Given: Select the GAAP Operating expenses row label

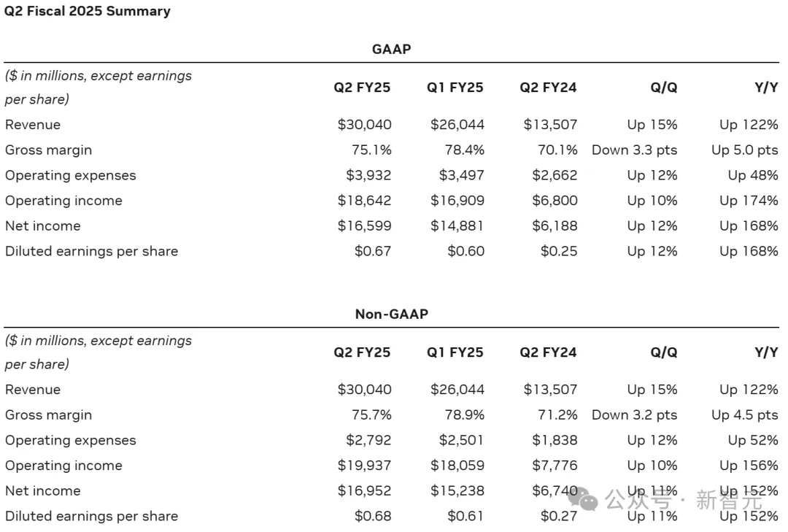Looking at the screenshot, I should (x=70, y=175).
